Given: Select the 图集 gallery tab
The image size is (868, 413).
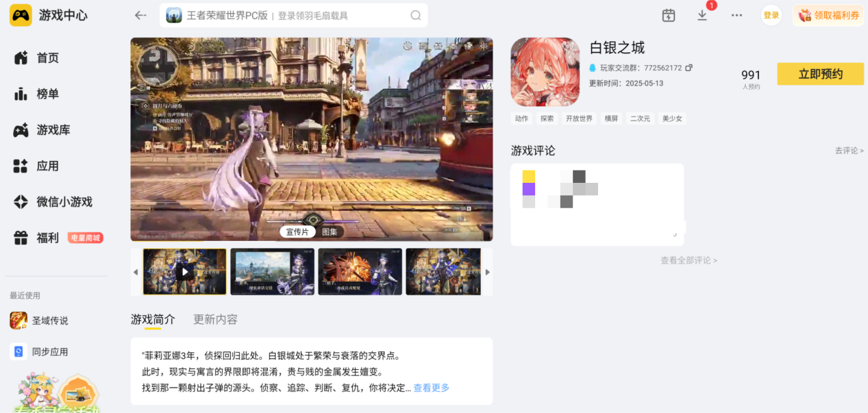Looking at the screenshot, I should (330, 231).
